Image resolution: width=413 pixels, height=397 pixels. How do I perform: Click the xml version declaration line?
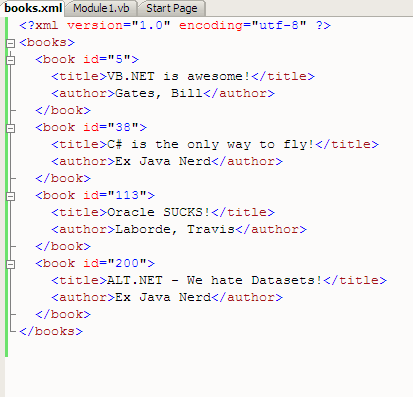coord(175,25)
